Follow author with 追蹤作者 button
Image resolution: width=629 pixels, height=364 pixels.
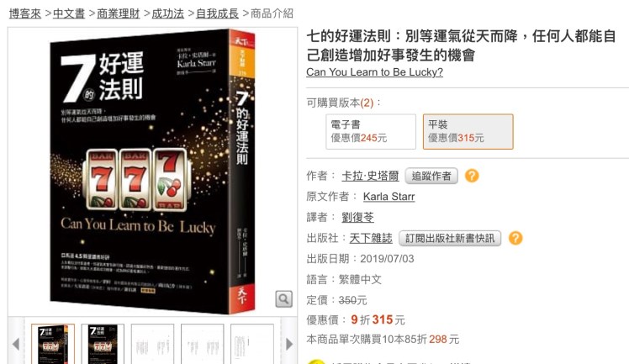pos(431,176)
